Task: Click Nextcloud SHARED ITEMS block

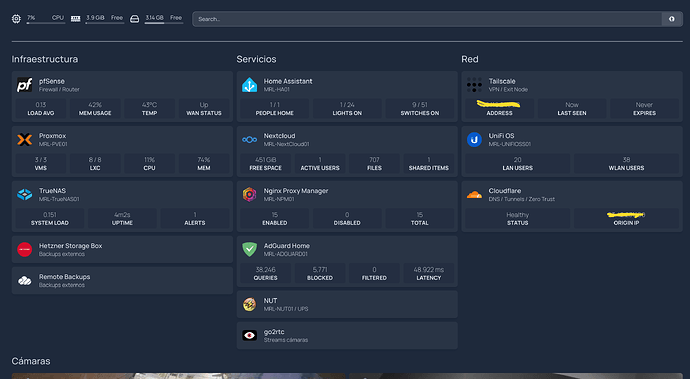Action: (429, 164)
